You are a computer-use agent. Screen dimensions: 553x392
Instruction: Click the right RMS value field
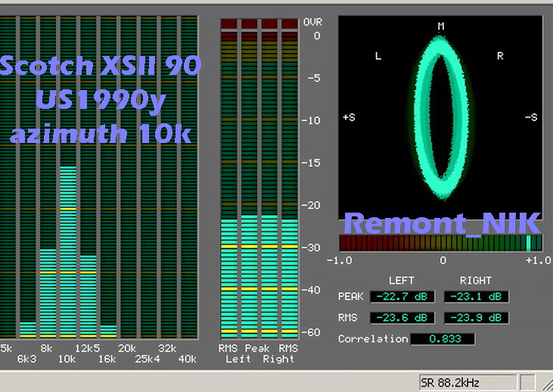coord(476,318)
